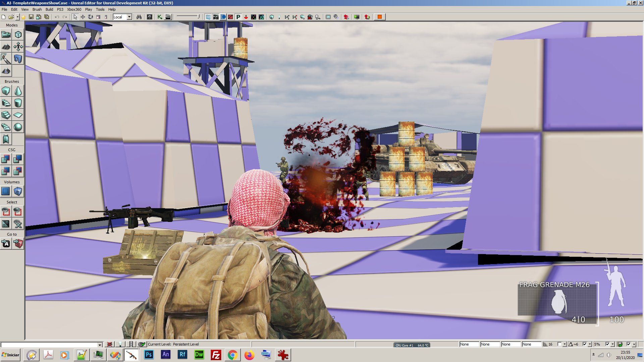Click the first None status field
The image size is (644, 362).
click(469, 344)
